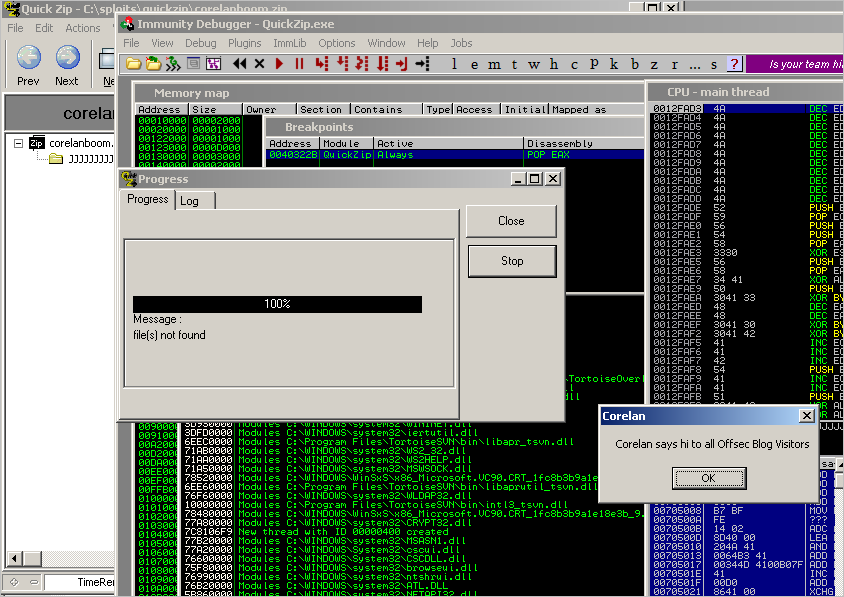Click the Prev navigation button in Quick Zip
Viewport: 844px width, 597px height.
28,64
